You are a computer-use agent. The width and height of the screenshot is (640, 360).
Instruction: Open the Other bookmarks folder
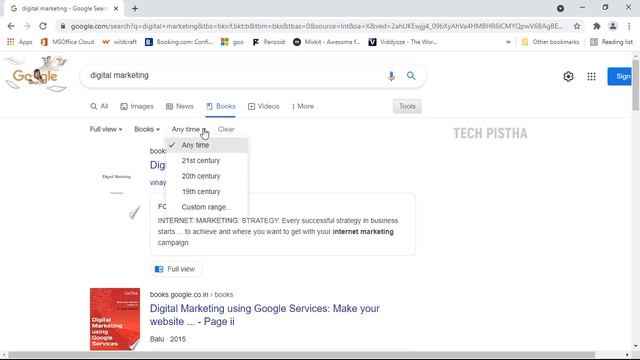pos(550,42)
